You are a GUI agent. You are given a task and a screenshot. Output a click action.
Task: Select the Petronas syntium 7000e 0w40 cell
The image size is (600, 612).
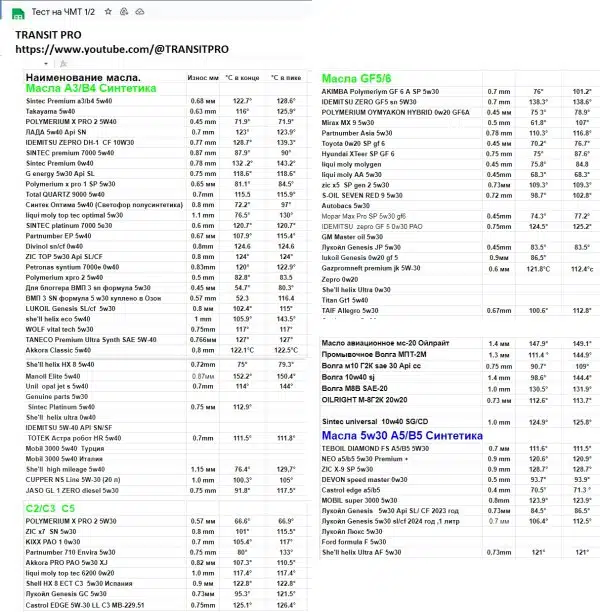click(72, 267)
